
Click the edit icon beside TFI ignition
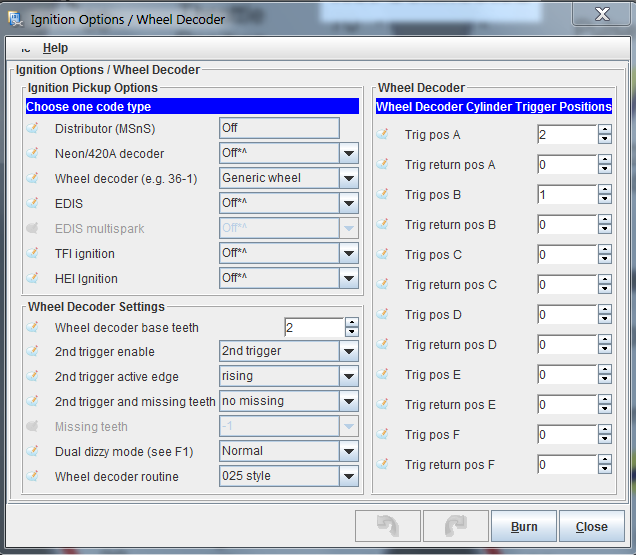(32, 254)
